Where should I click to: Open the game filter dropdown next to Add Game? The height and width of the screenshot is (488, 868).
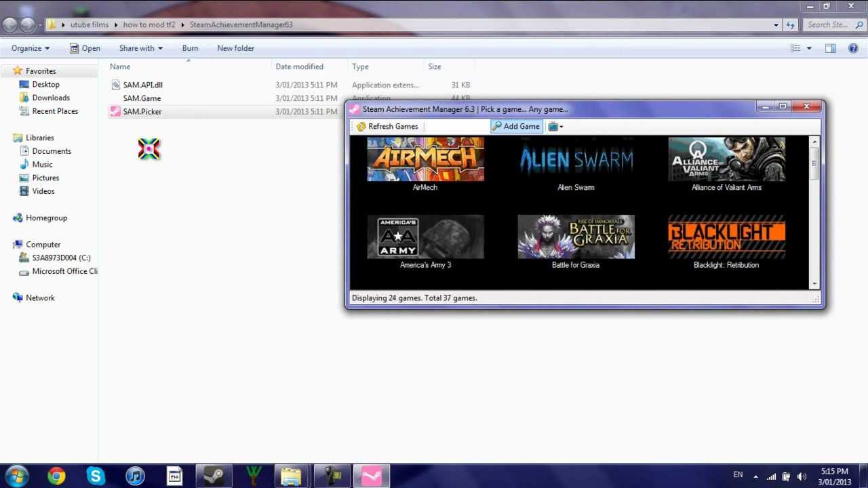[x=555, y=126]
